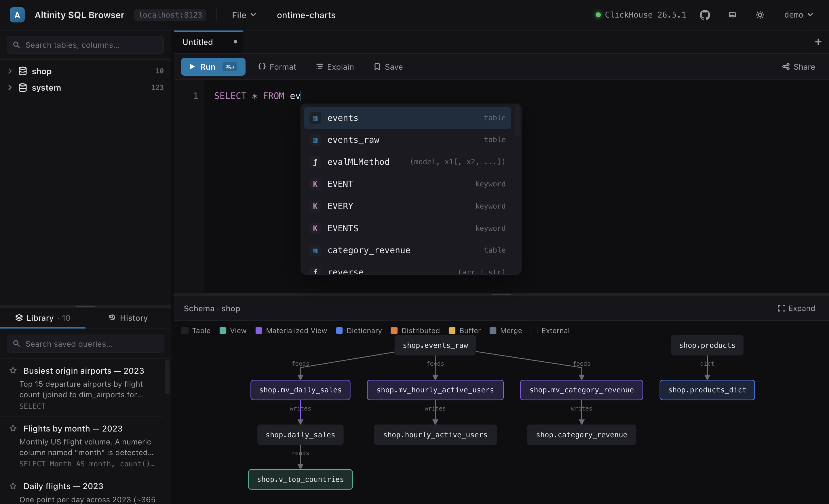Focus the Search saved queries field
This screenshot has width=829, height=504.
point(85,343)
